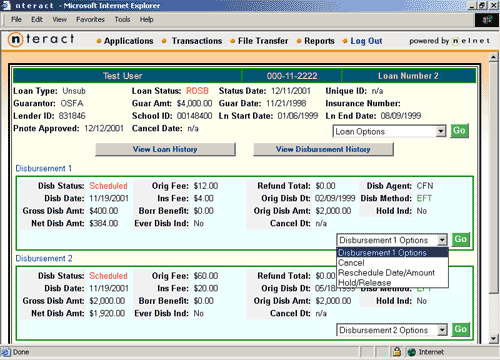Click the View Loan History button

click(165, 149)
